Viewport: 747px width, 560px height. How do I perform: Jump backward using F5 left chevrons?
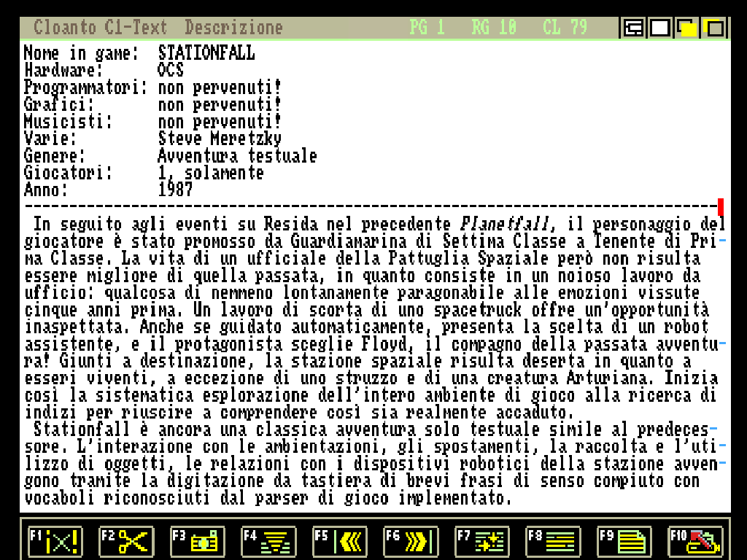340,542
